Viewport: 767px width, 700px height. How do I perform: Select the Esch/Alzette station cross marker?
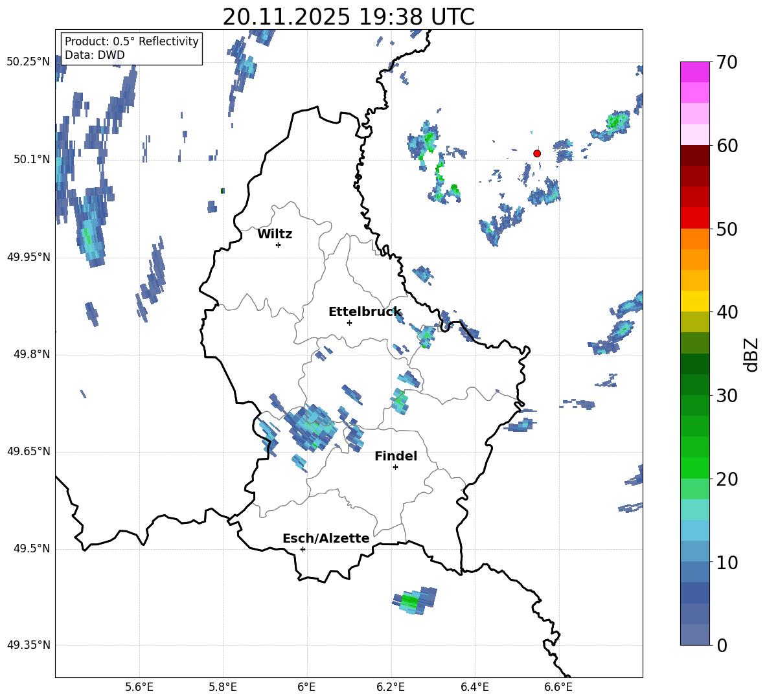[303, 549]
